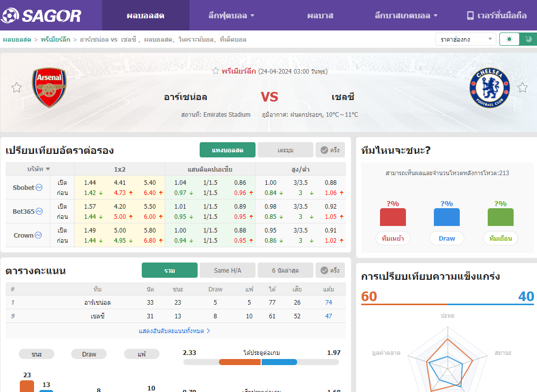Click home strength score 60
The image size is (537, 392).
[x=369, y=296]
